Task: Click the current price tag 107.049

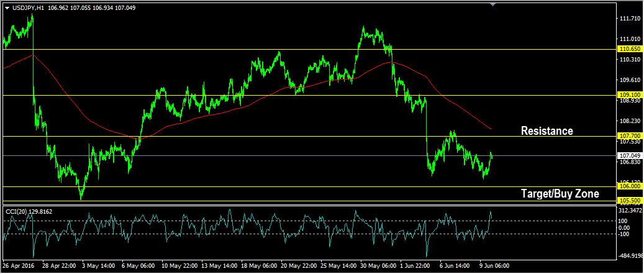Action: coord(630,156)
